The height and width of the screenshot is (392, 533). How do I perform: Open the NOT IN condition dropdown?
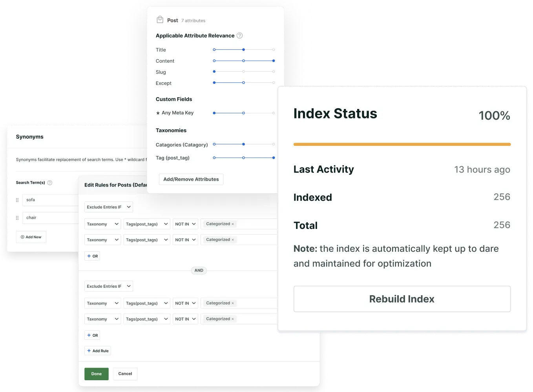click(185, 224)
